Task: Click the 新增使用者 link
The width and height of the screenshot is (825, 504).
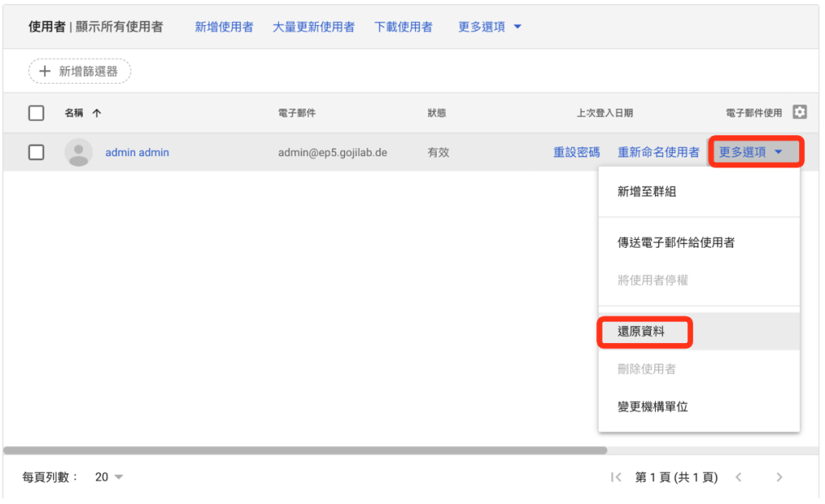Action: tap(224, 27)
